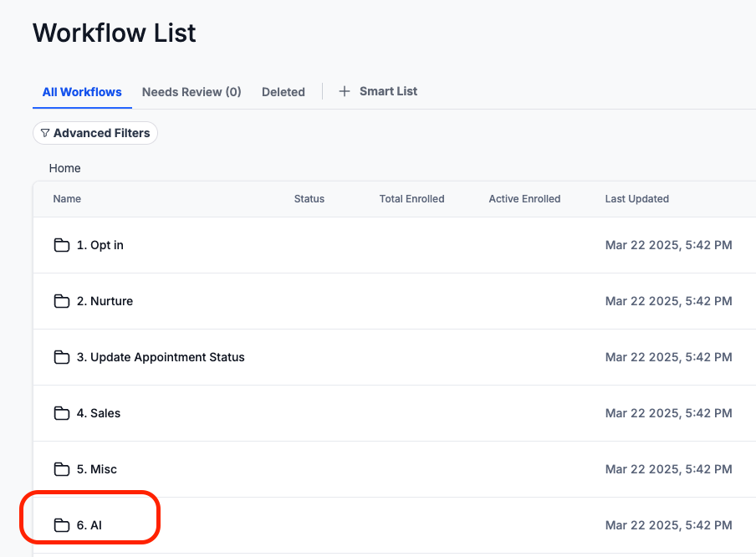Switch to the Deleted tab
Image resolution: width=756 pixels, height=557 pixels.
coord(283,92)
